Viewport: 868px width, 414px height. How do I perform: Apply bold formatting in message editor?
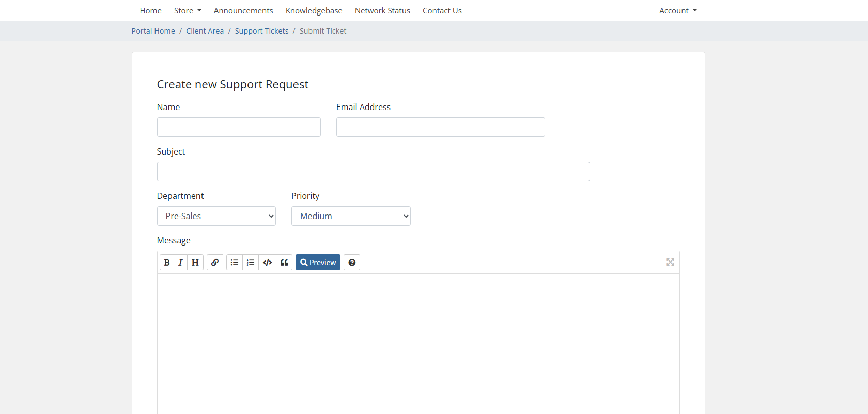point(166,263)
